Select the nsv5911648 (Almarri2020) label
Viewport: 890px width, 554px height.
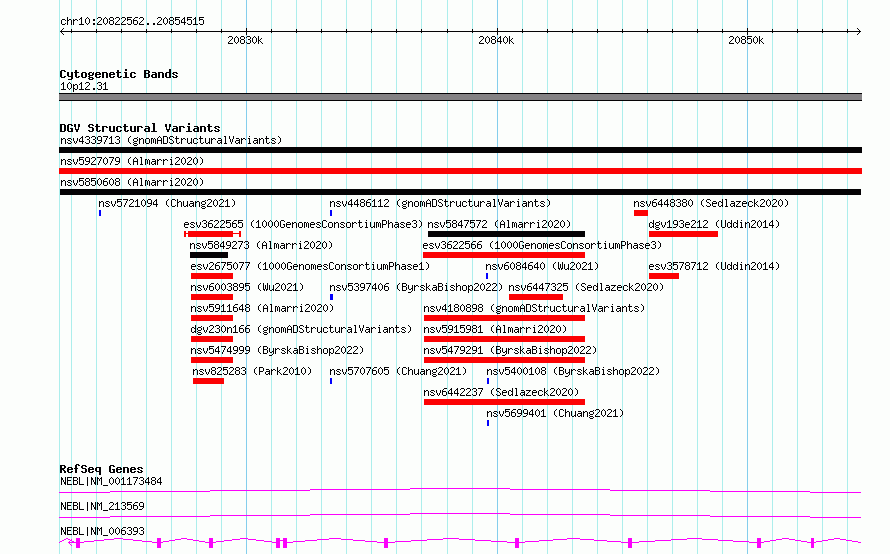point(262,308)
